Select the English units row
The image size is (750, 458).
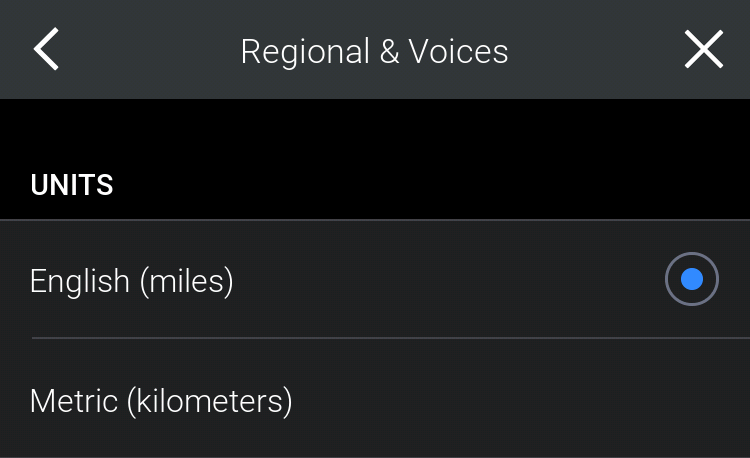pos(375,280)
